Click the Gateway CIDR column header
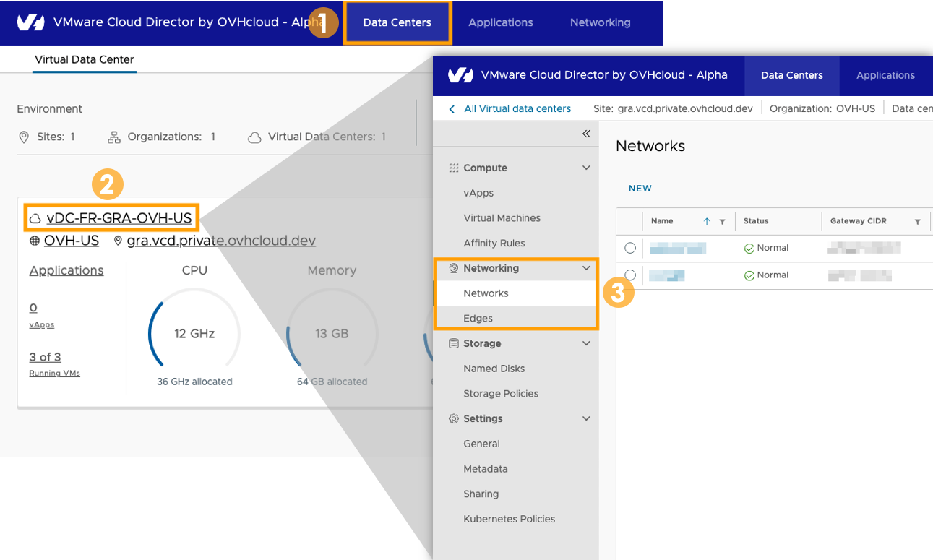This screenshot has height=560, width=933. (859, 221)
